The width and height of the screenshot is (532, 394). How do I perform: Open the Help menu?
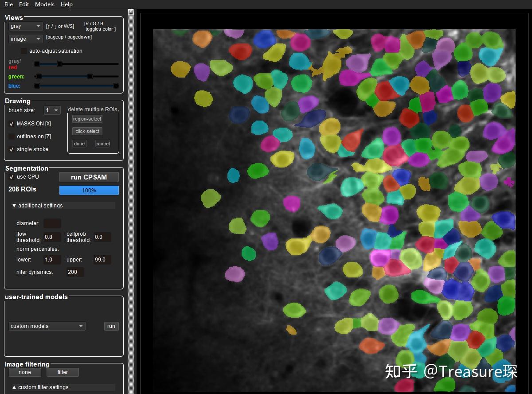[x=66, y=4]
